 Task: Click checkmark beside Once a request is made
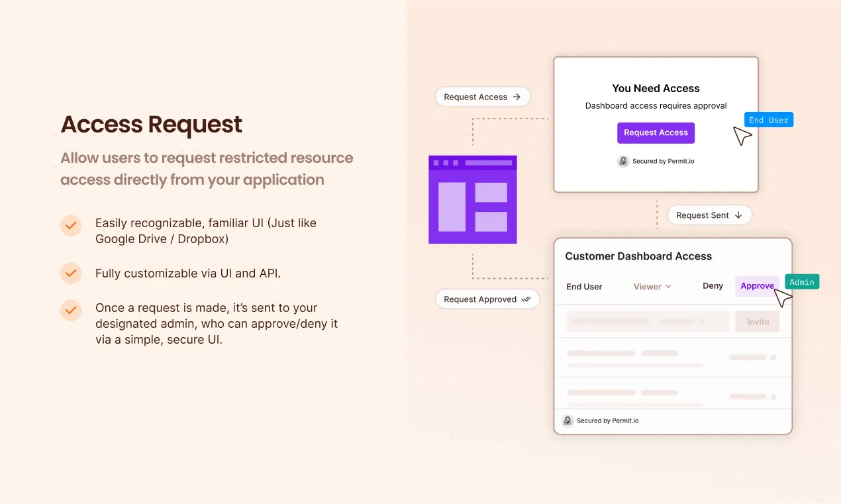click(x=71, y=310)
